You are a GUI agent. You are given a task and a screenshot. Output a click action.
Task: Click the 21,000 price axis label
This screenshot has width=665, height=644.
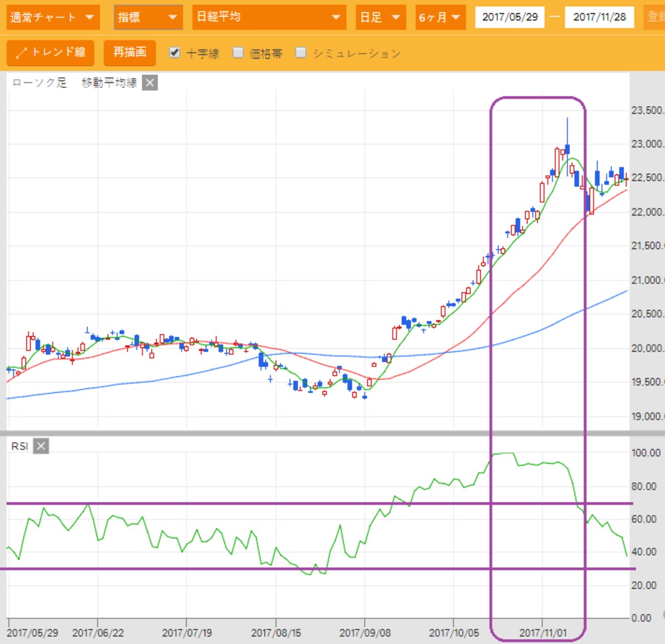[647, 280]
